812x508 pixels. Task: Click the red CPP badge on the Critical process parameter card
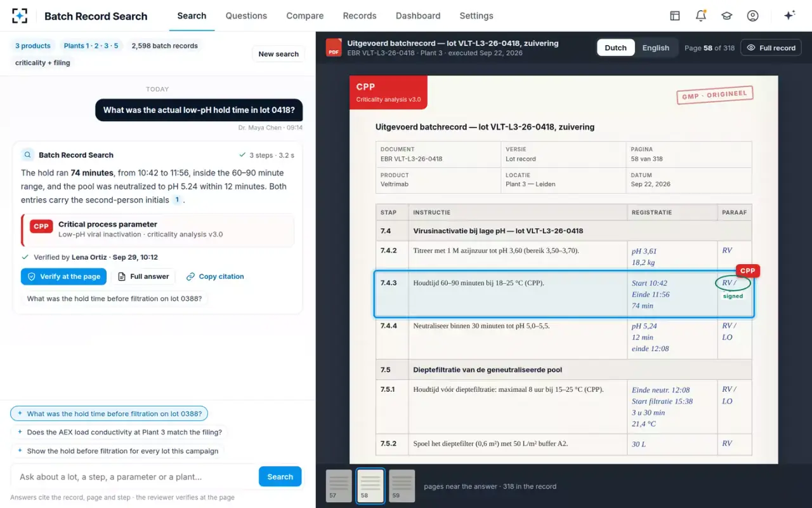click(41, 227)
